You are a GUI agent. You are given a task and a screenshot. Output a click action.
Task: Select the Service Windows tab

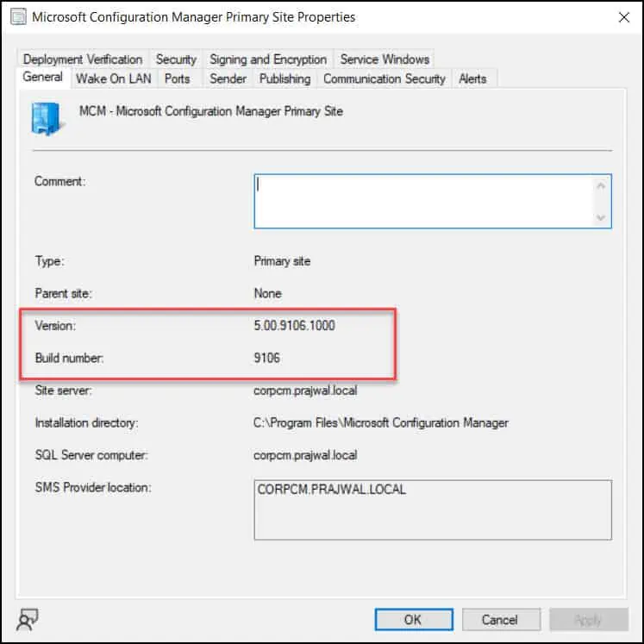[x=385, y=59]
